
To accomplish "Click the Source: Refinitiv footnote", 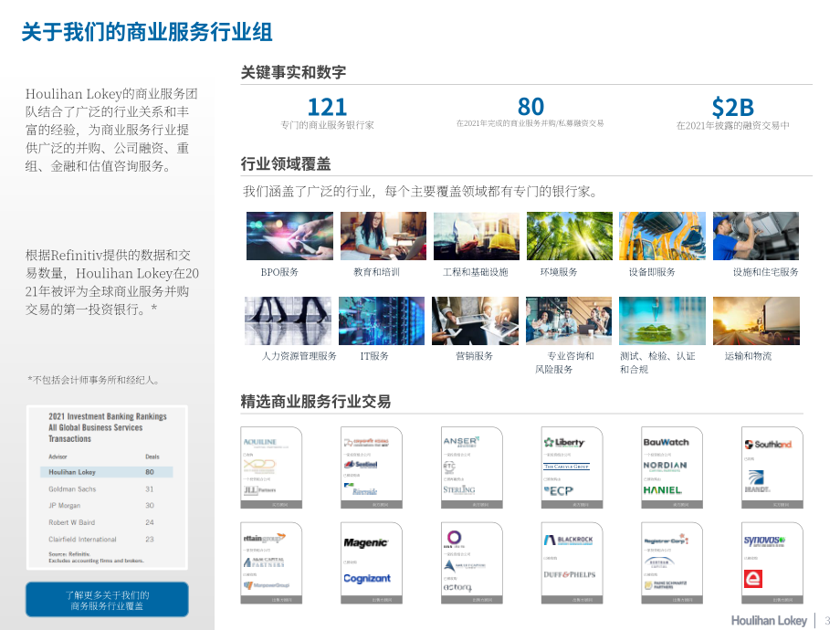I will 96,557.
